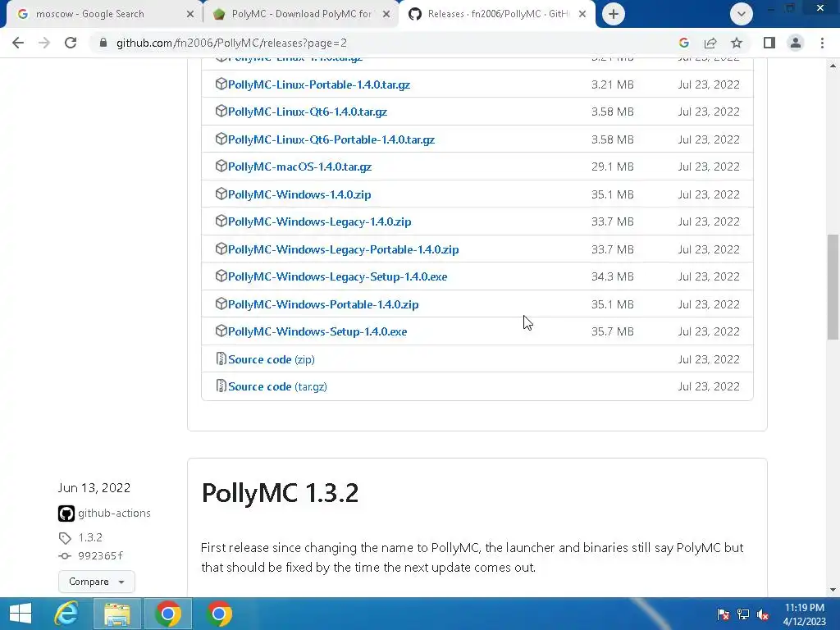Download PollyMC-Linux-Qt6-Portable-1.4.0.tar.gz
The image size is (840, 630).
[x=331, y=139]
